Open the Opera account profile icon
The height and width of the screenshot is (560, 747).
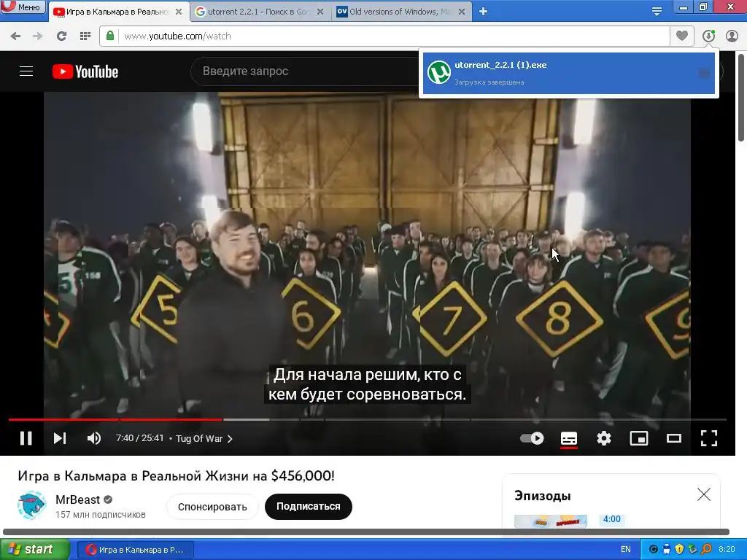coord(732,36)
